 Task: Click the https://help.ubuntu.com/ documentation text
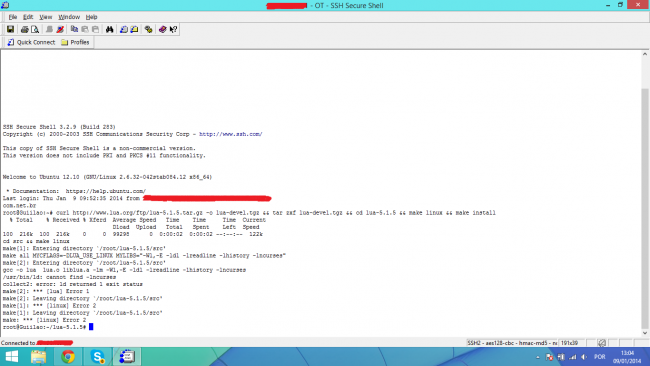pyautogui.click(x=106, y=191)
